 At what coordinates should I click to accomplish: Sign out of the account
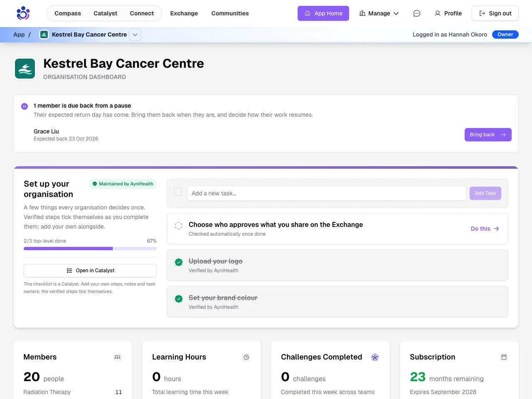click(495, 13)
